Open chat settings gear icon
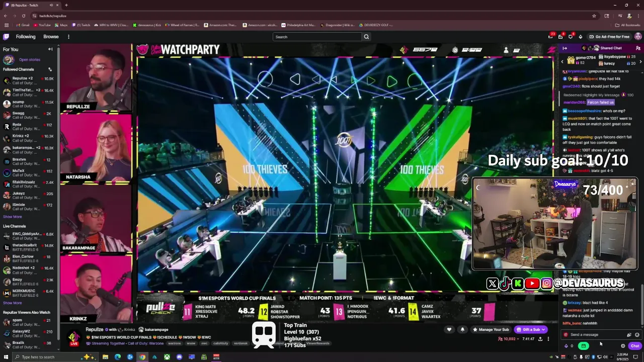Image resolution: width=644 pixels, height=362 pixels. [623, 346]
